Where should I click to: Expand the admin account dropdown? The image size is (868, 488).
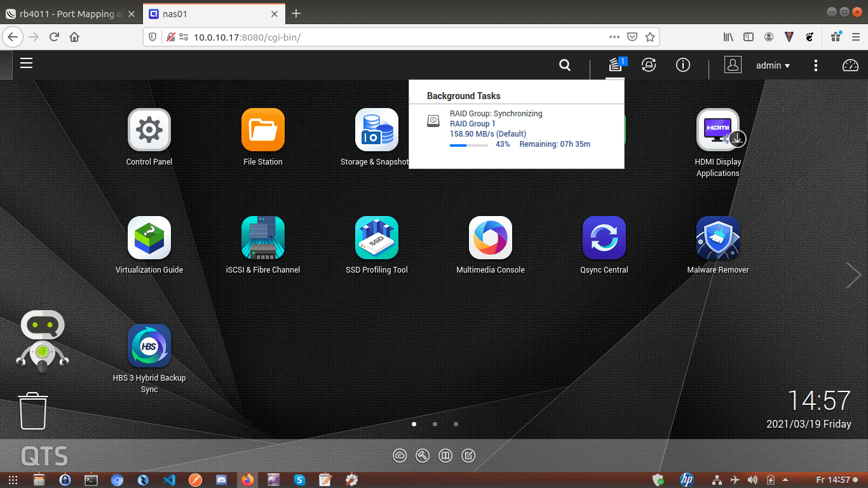[773, 65]
